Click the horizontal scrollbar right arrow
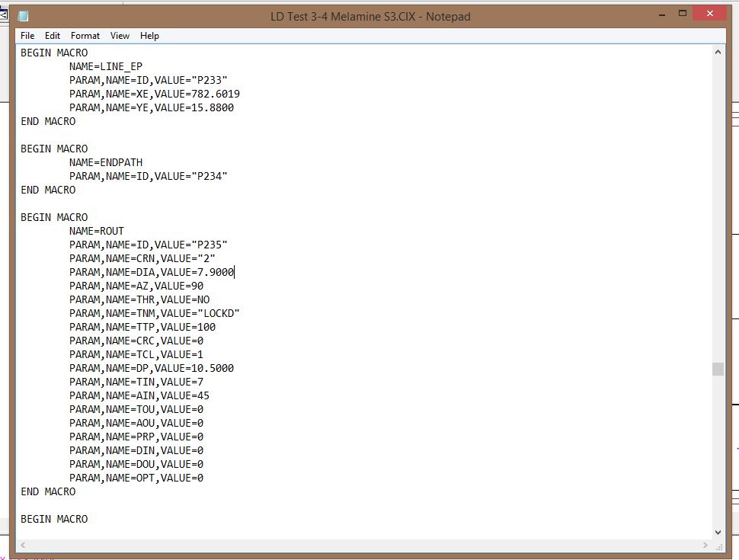 (x=705, y=546)
